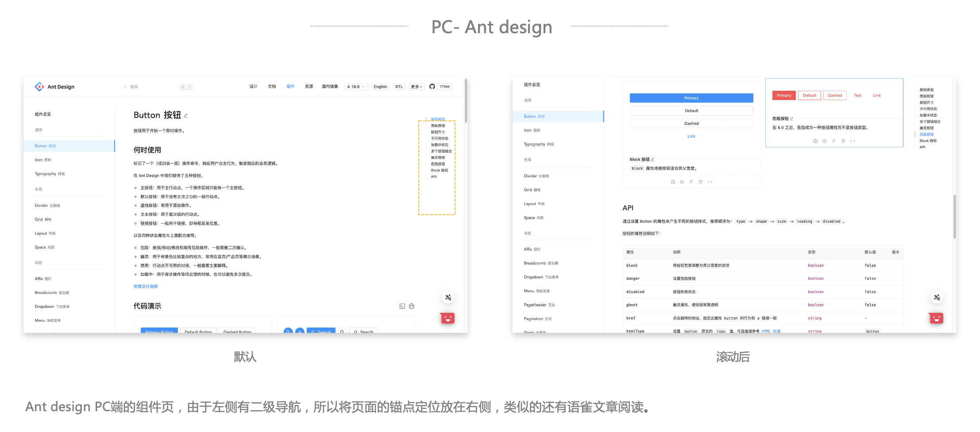Viewport: 980px width, 432px height.
Task: Open CodePen icon under the Block 按钮 demo
Action: [682, 182]
